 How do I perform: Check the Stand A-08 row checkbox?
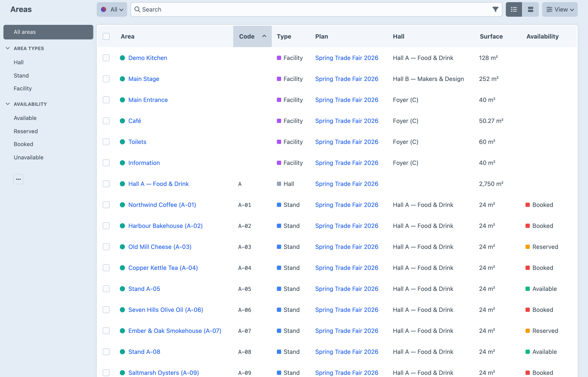point(106,352)
